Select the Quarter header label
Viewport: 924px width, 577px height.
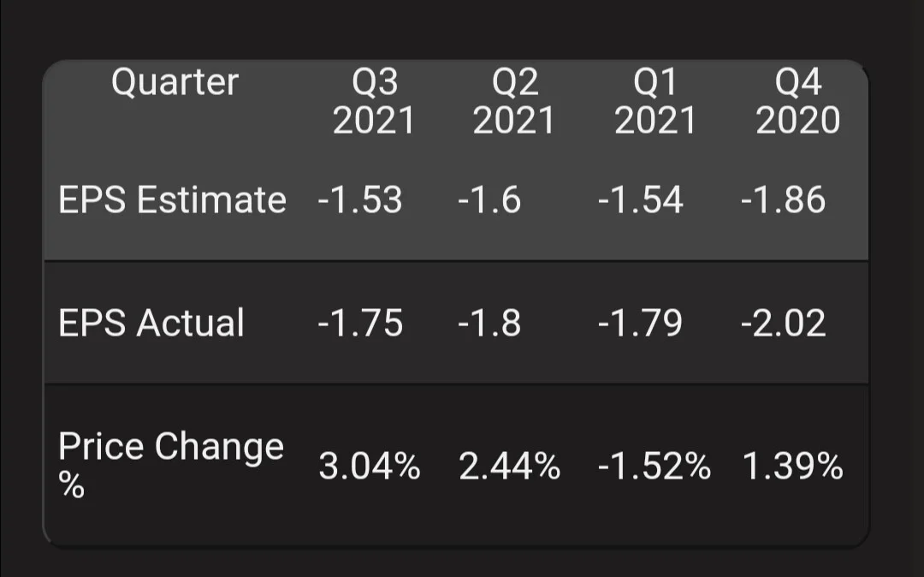click(x=175, y=82)
